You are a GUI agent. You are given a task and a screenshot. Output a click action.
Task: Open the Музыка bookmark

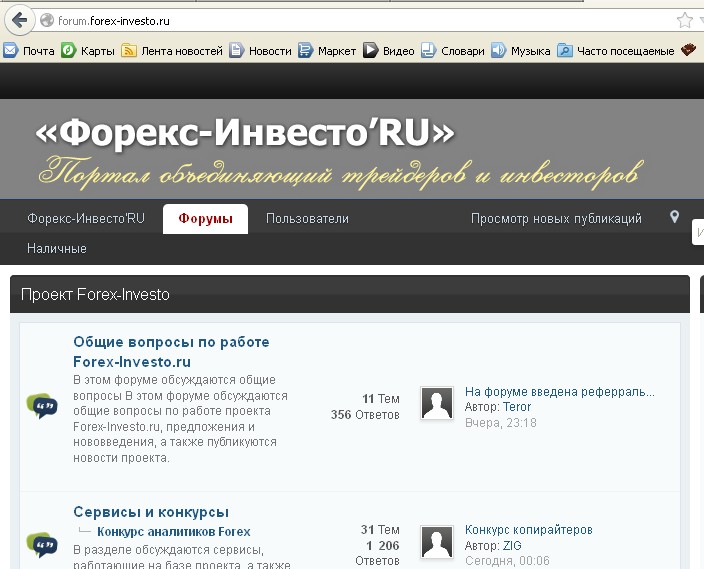(x=520, y=51)
